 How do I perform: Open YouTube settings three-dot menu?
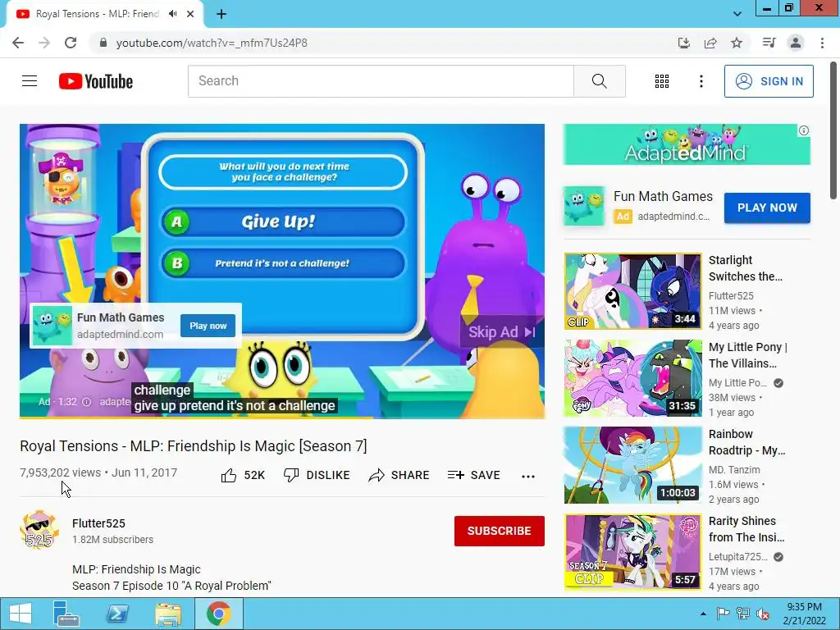click(701, 81)
